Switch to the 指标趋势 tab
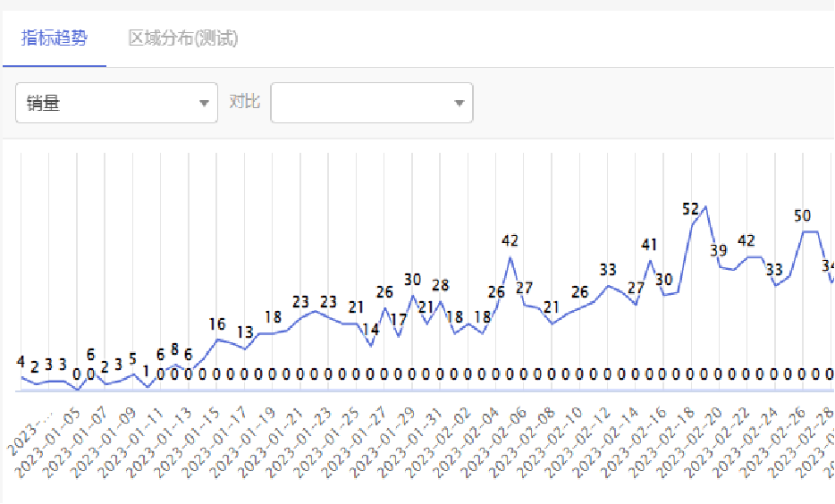835x504 pixels. coord(55,38)
